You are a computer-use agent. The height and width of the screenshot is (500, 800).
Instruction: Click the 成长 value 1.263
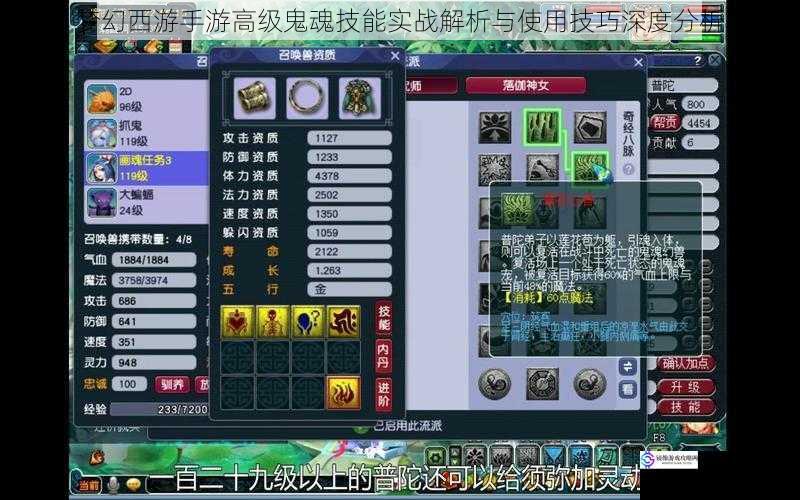point(349,270)
